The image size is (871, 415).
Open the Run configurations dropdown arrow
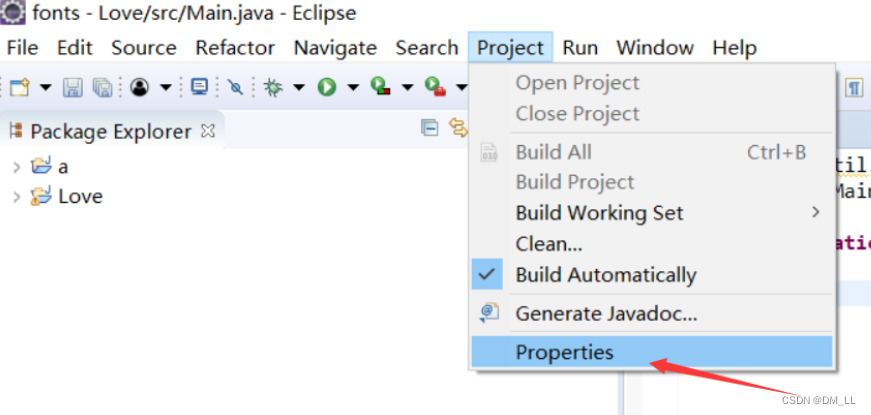point(353,87)
